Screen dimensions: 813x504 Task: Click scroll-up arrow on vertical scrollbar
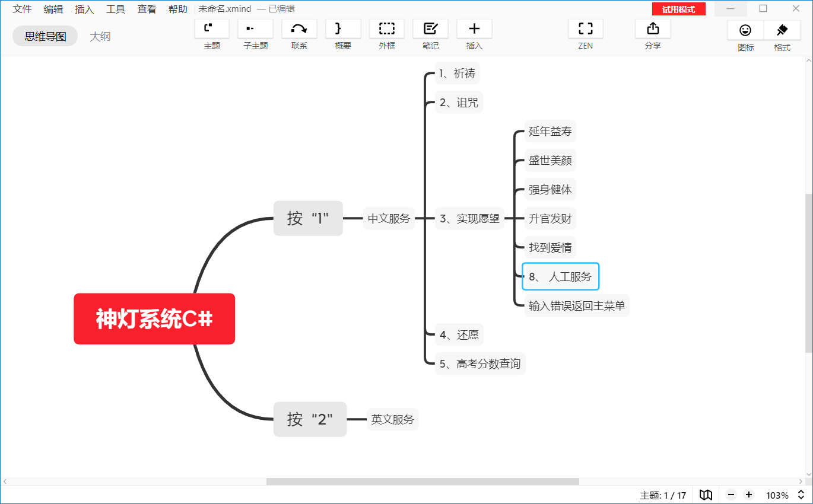(808, 60)
